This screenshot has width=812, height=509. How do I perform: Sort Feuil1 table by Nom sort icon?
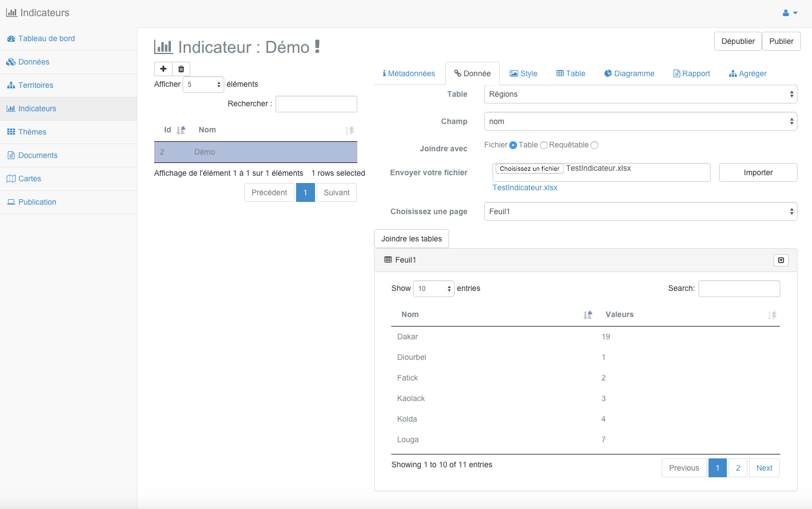588,315
